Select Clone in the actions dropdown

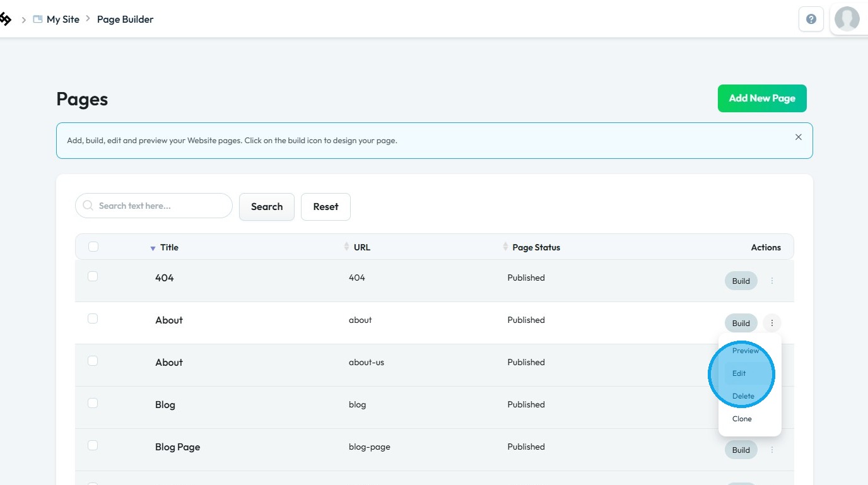(x=742, y=419)
